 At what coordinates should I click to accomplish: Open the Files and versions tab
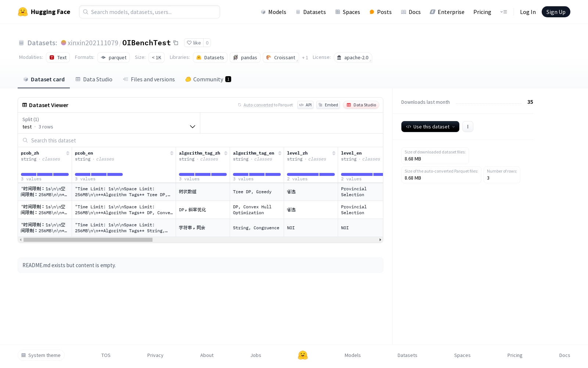(149, 79)
